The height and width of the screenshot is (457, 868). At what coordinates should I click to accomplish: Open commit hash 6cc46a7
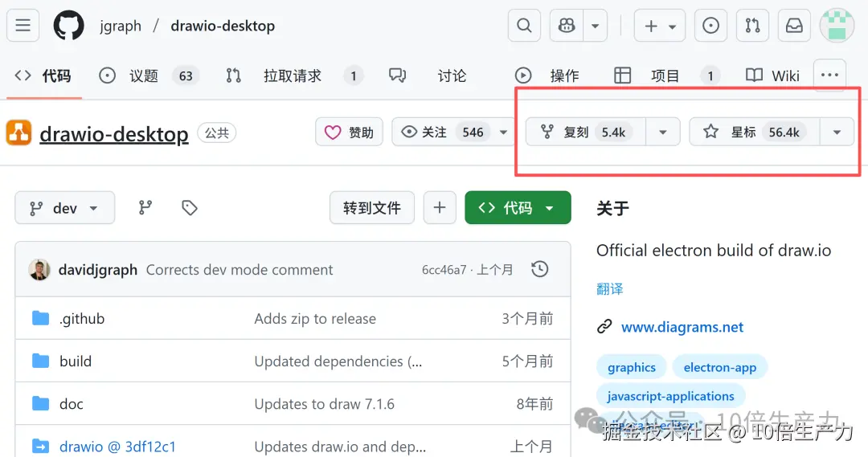pos(444,270)
